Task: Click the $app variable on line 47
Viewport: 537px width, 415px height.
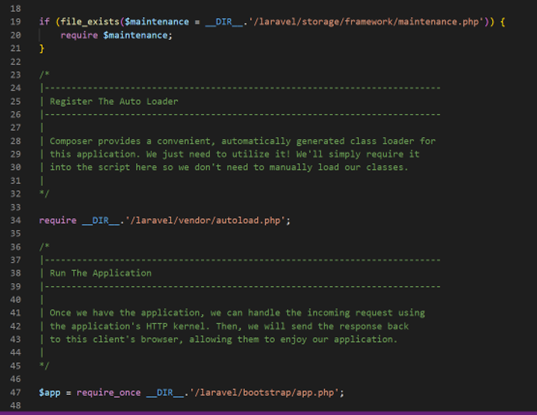Action: click(50, 392)
